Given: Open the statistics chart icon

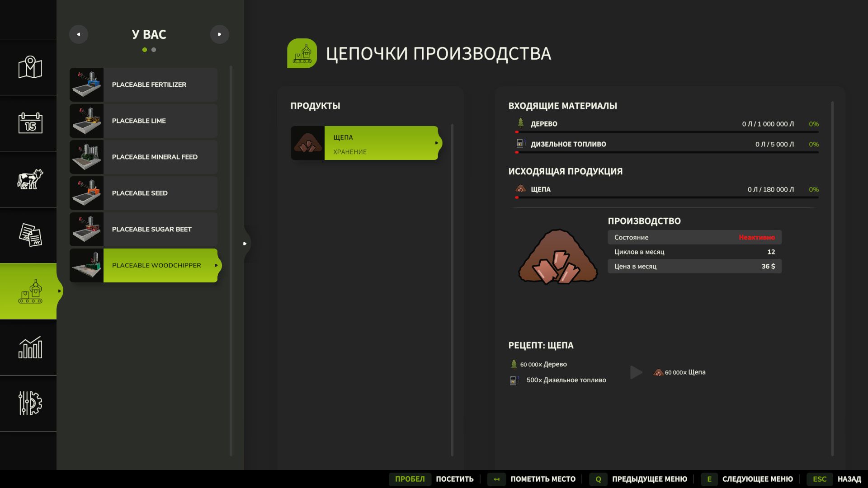Looking at the screenshot, I should (x=30, y=347).
